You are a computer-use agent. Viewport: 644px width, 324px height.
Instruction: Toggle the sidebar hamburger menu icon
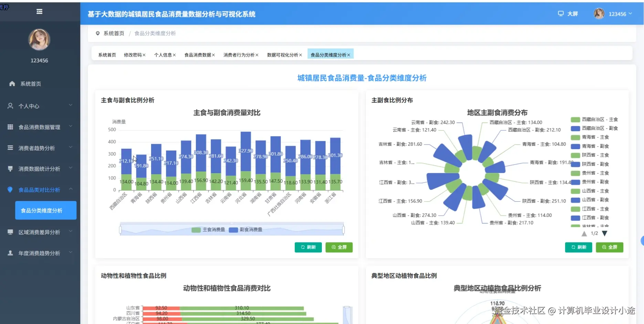click(x=40, y=12)
